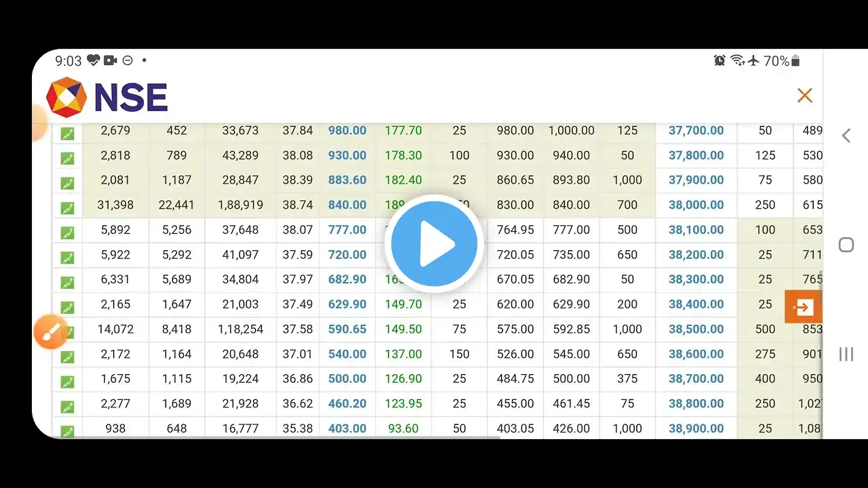The height and width of the screenshot is (488, 868).
Task: Open the chart icon for the 38,700 row
Action: (67, 382)
